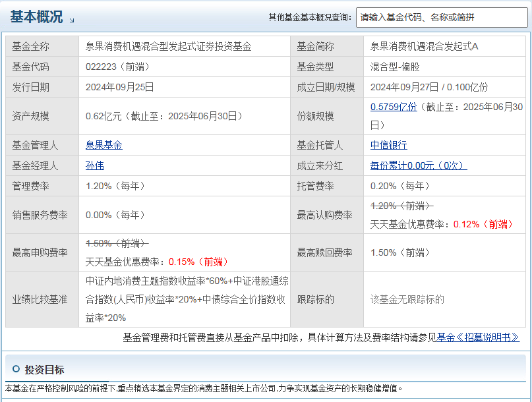Click the 投资目标 section header
The height and width of the screenshot is (402, 532).
click(44, 370)
